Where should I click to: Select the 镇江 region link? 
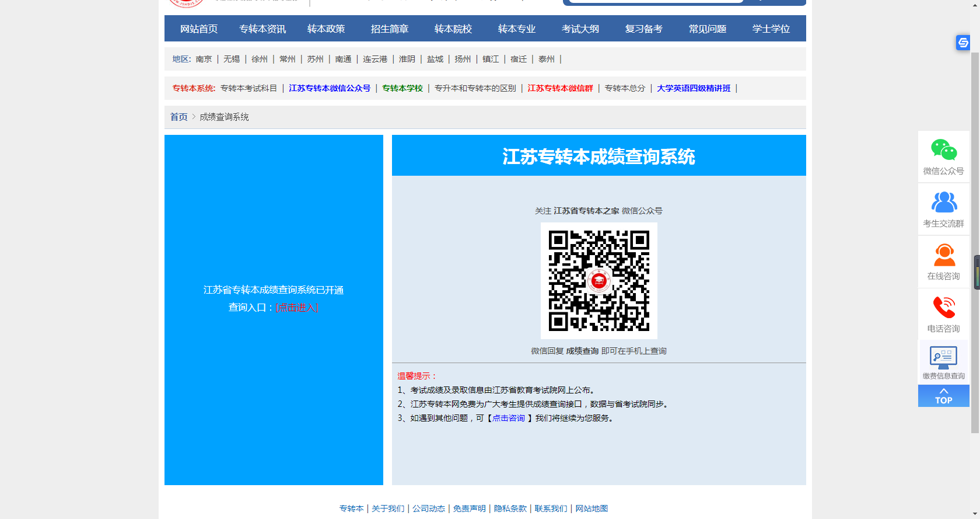pyautogui.click(x=491, y=59)
